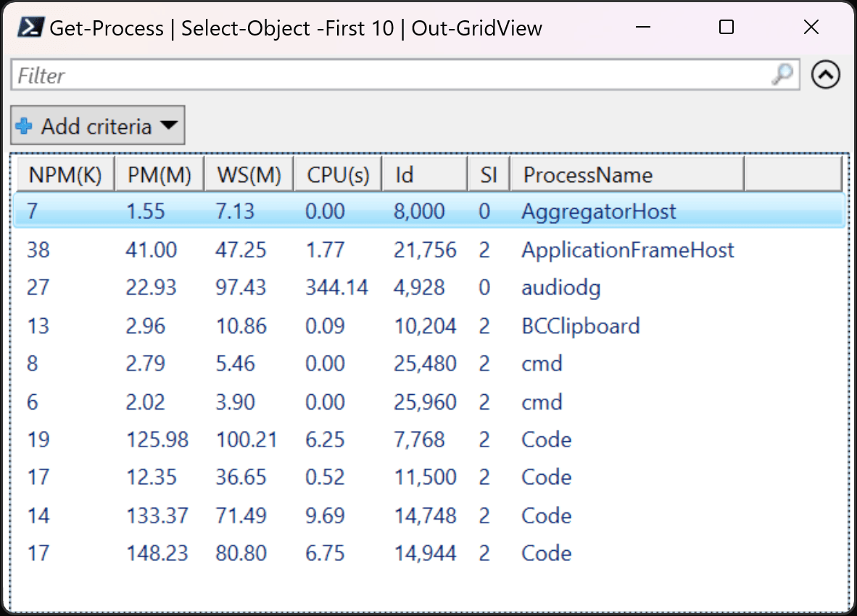Viewport: 857px width, 616px height.
Task: Sort by the WS(M) column header
Action: coord(249,175)
